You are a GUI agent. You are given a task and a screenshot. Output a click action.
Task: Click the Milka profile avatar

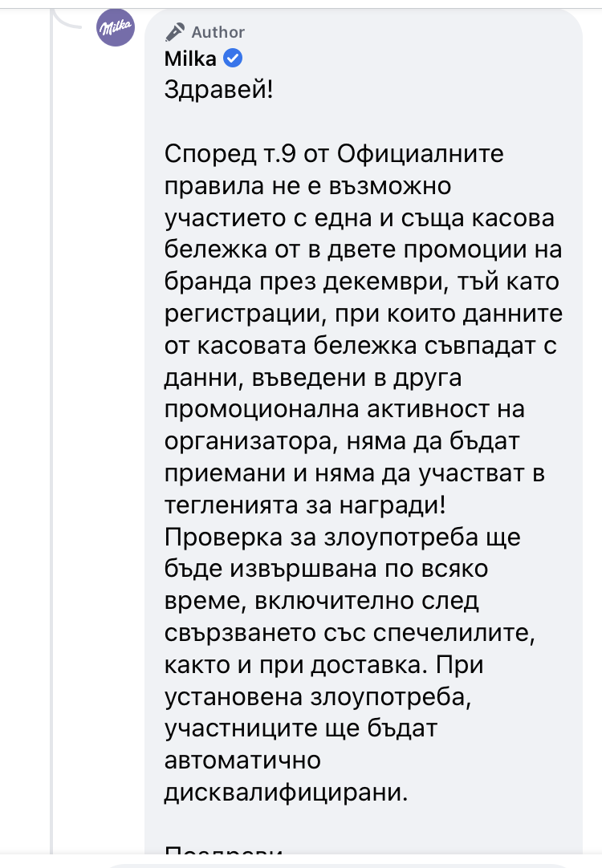tap(116, 31)
